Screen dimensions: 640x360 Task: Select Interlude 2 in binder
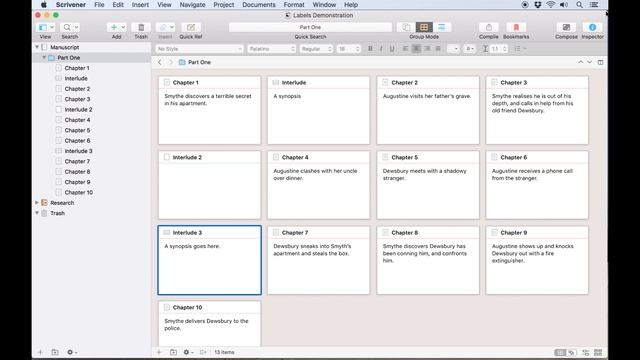pyautogui.click(x=78, y=109)
